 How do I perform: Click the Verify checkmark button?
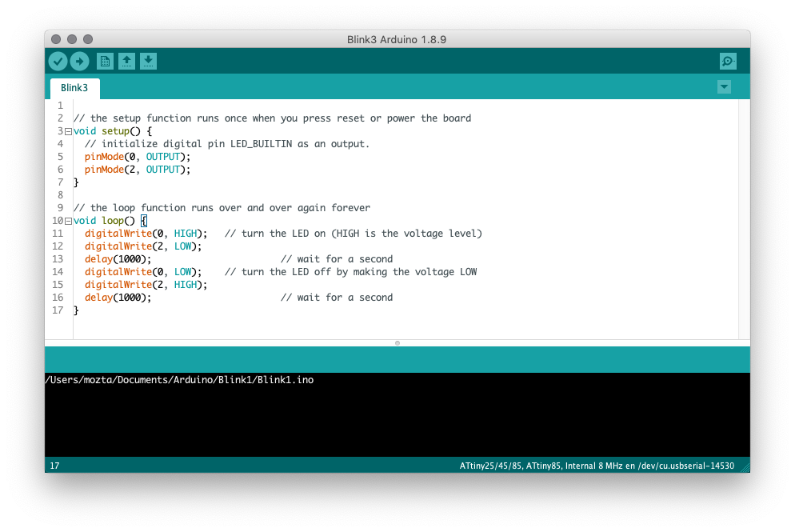(58, 62)
